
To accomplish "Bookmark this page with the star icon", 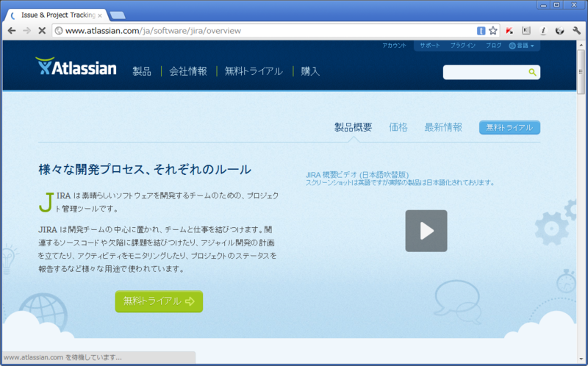I will click(x=492, y=31).
